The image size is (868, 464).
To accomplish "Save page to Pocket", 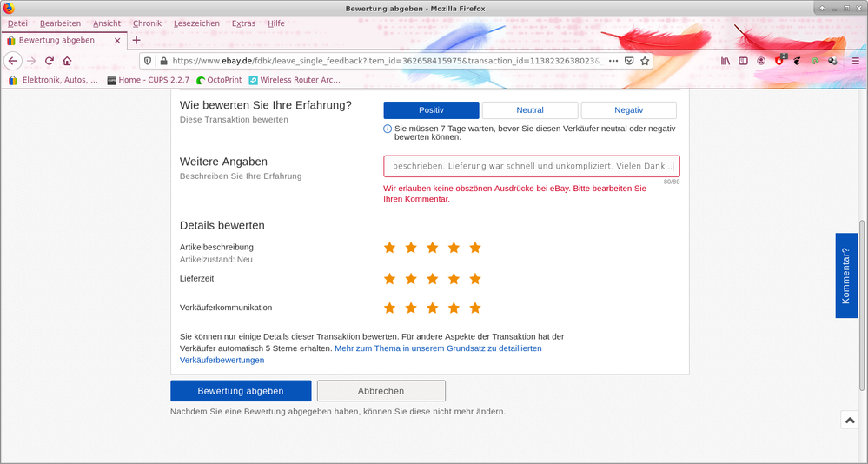I will click(631, 61).
